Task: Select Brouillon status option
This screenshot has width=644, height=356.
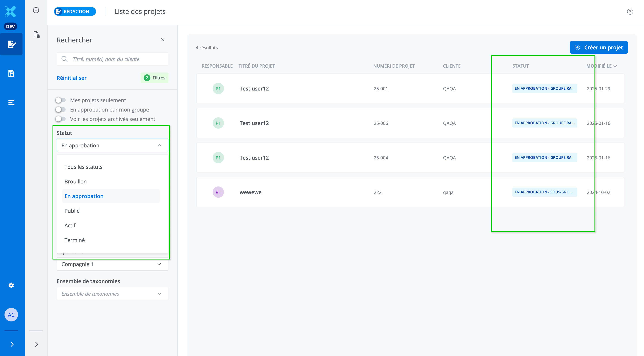Action: (76, 182)
